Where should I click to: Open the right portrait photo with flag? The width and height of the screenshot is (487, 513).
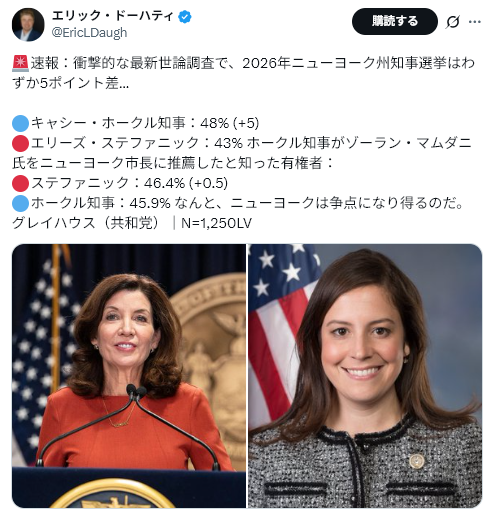point(365,376)
